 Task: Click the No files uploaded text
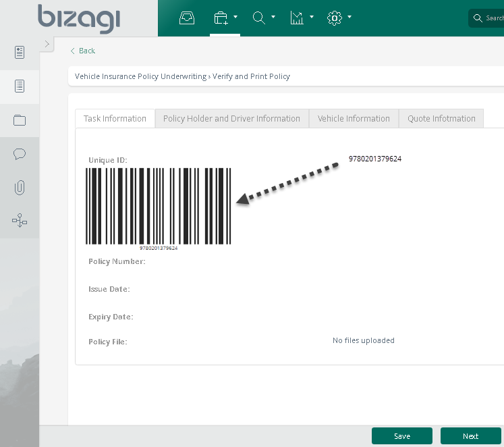[364, 340]
